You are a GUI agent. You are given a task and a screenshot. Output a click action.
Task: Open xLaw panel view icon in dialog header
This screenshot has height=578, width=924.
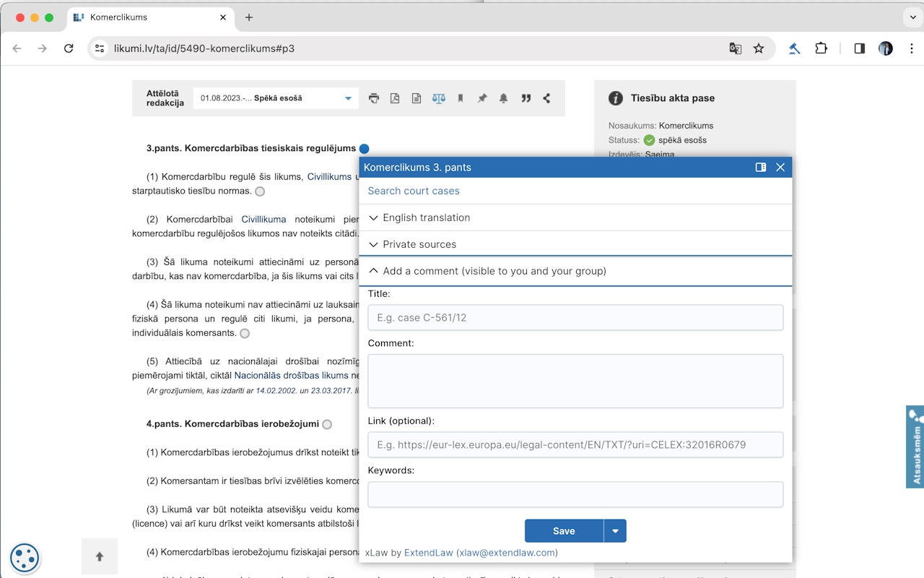760,167
